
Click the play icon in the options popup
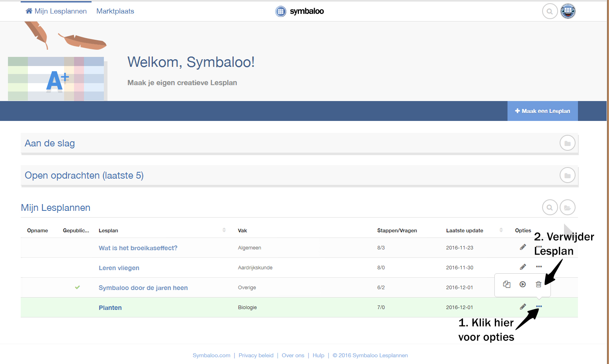tap(523, 284)
